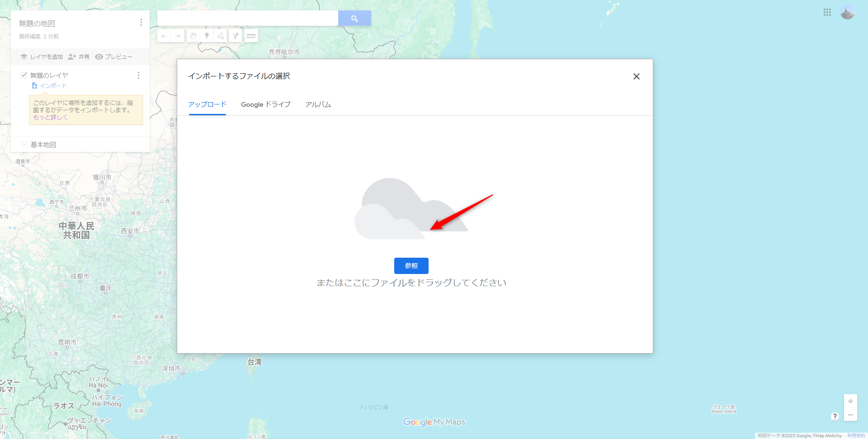
Task: Select the Draw a line tool
Action: [220, 35]
